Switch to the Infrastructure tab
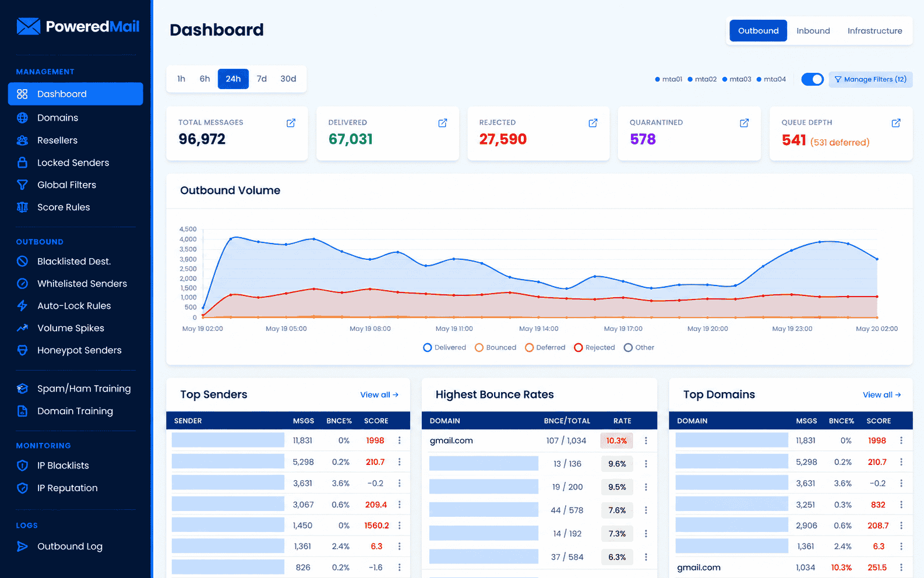 (x=874, y=31)
